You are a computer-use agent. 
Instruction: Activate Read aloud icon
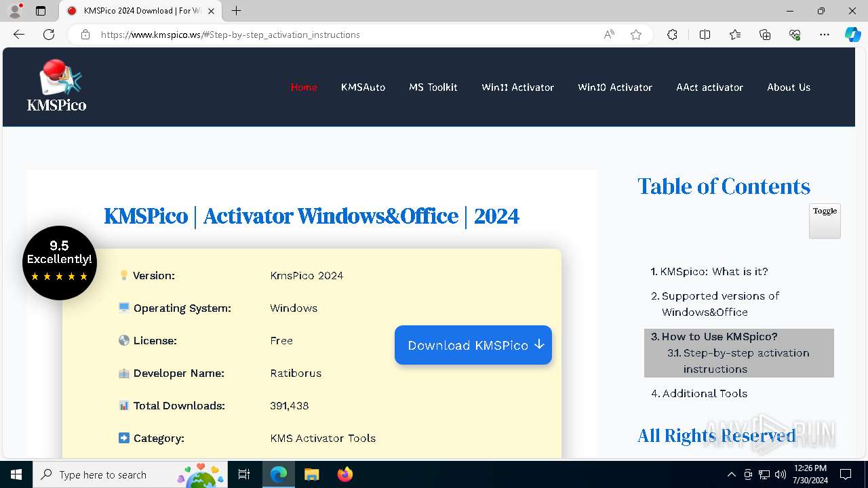pos(609,35)
